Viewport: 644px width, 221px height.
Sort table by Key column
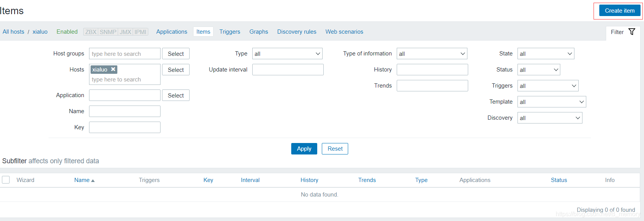pyautogui.click(x=208, y=180)
